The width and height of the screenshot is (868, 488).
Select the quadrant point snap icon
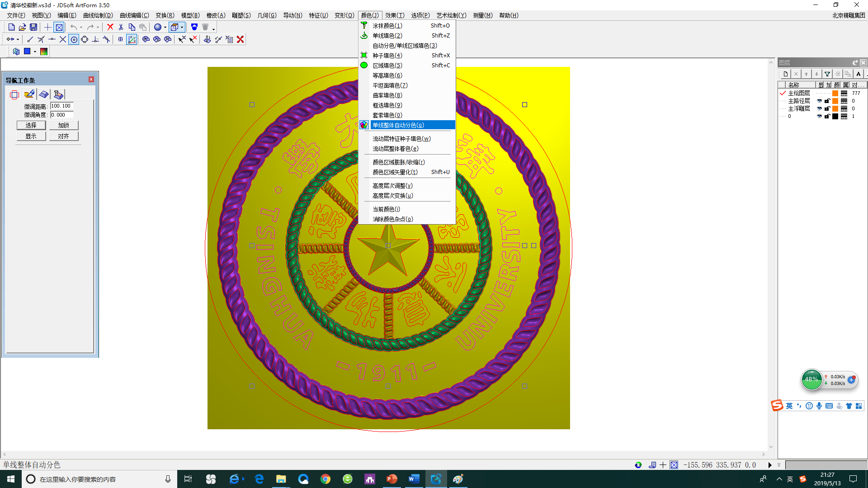point(85,39)
